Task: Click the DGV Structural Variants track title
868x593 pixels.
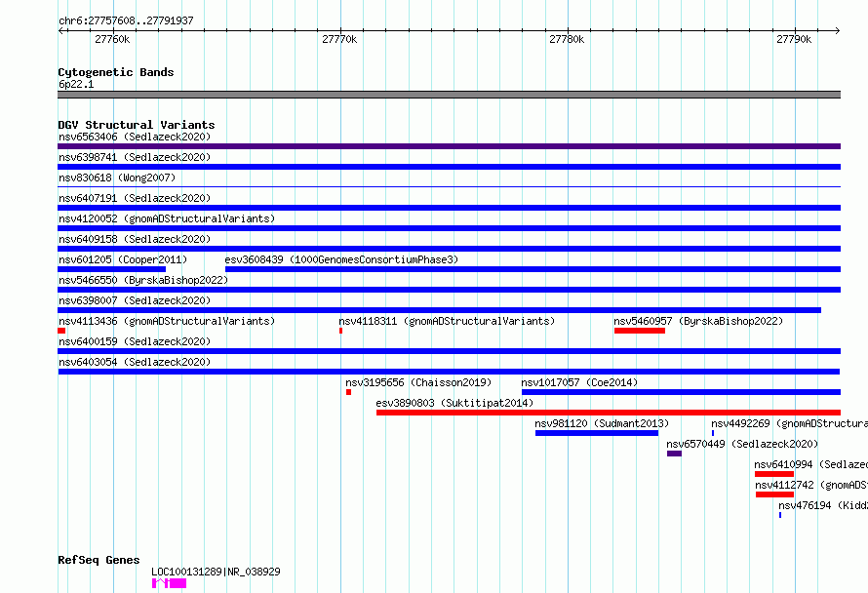Action: (x=137, y=125)
